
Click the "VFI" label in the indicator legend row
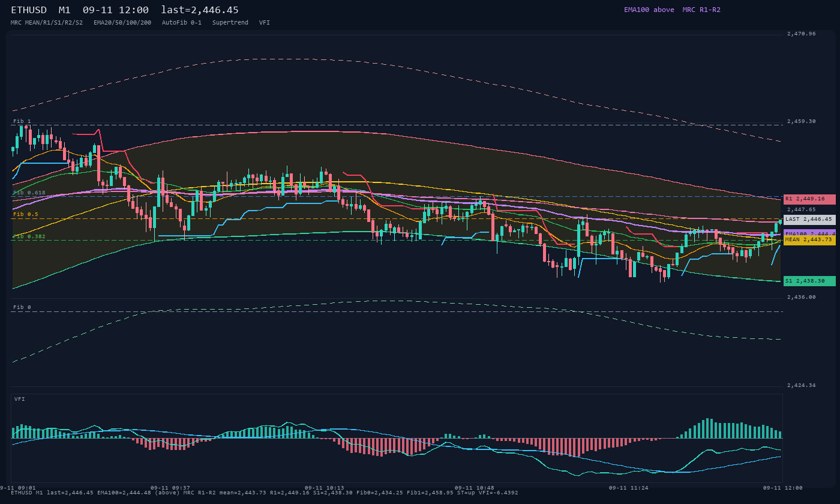(x=265, y=23)
